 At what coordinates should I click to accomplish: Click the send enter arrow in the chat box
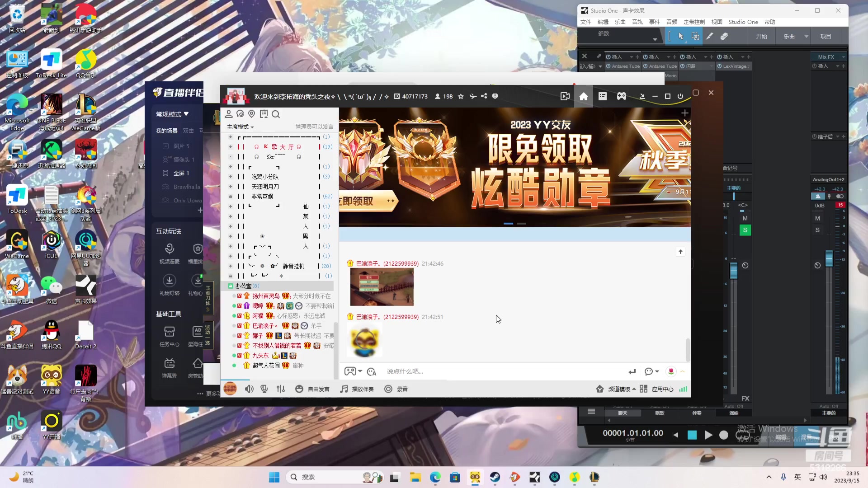pos(632,371)
